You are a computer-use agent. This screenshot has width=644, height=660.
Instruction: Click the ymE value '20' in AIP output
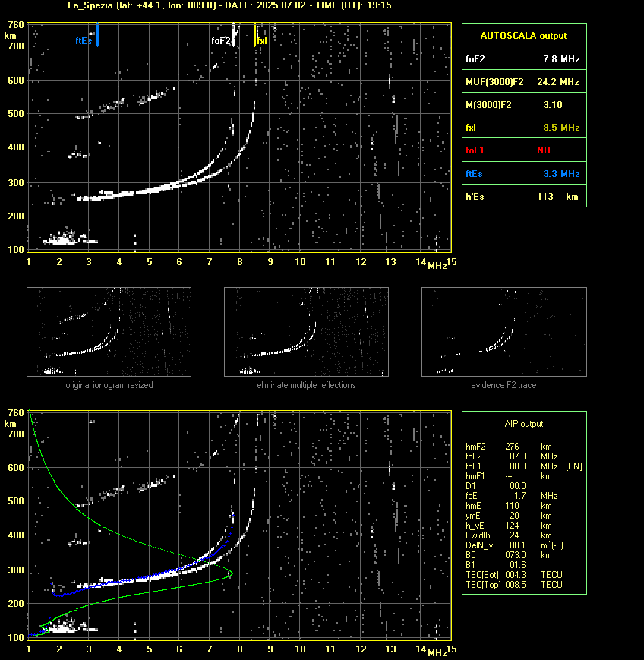(x=514, y=516)
